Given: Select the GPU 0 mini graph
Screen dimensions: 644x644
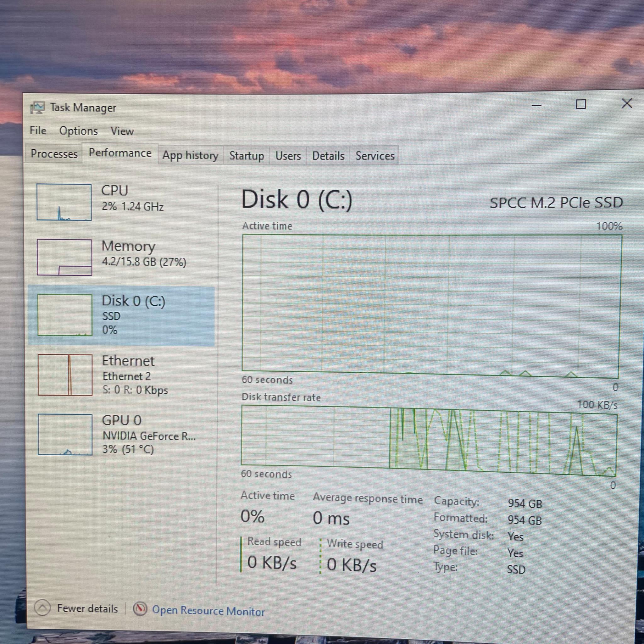Looking at the screenshot, I should click(65, 435).
